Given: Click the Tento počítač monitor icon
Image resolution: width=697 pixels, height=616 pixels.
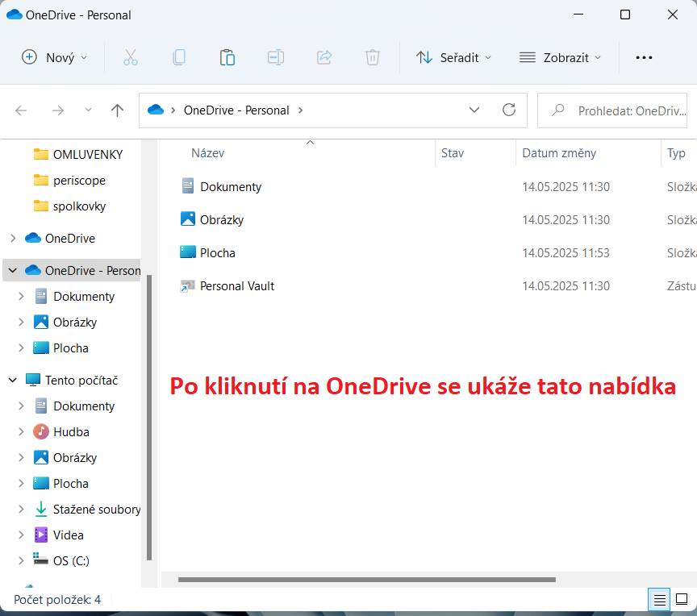Looking at the screenshot, I should pos(33,380).
